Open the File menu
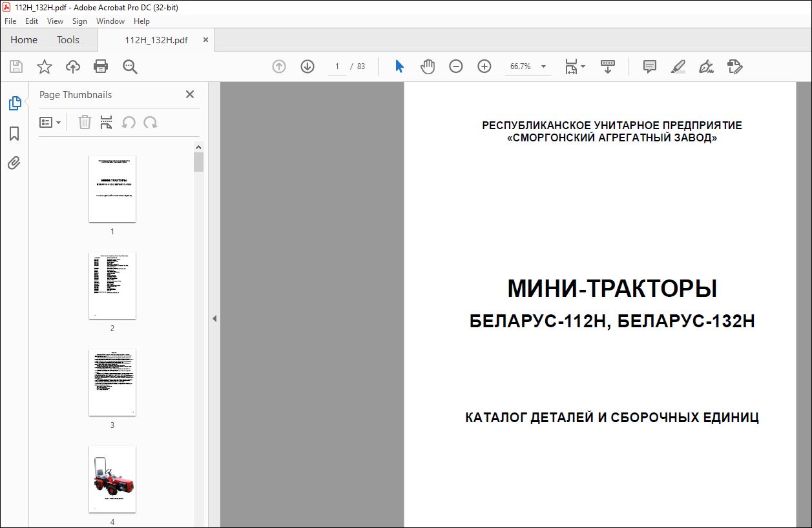The image size is (812, 528). [x=10, y=21]
